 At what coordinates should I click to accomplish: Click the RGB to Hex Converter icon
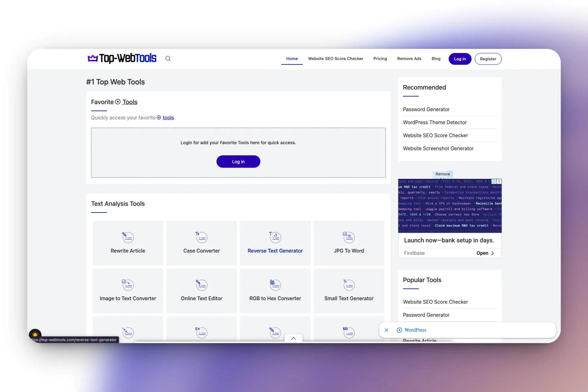pyautogui.click(x=275, y=285)
